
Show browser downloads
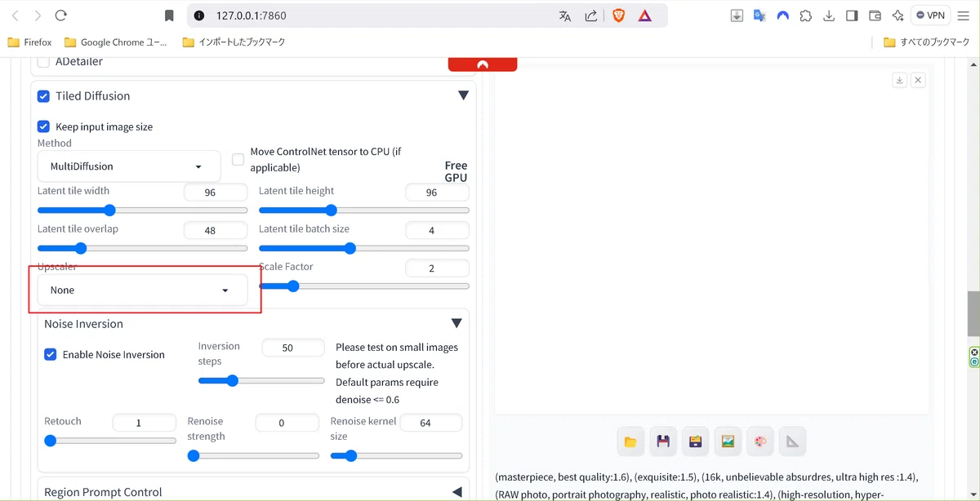829,16
